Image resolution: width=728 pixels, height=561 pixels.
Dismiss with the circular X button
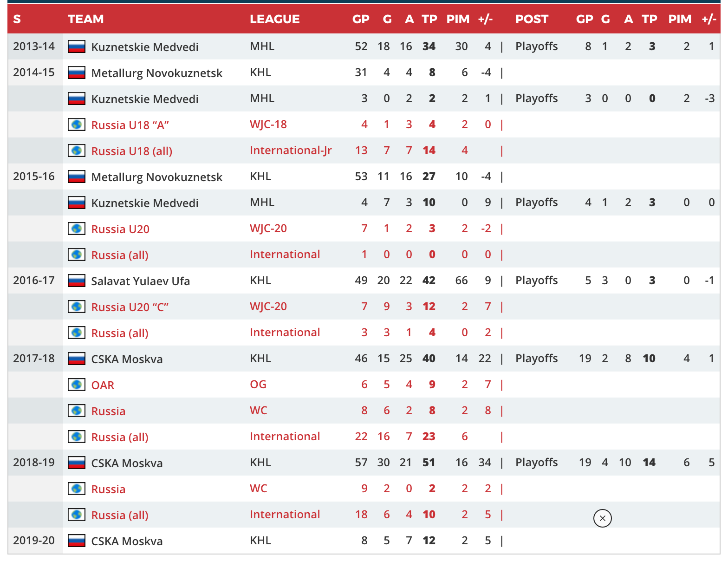(x=602, y=518)
